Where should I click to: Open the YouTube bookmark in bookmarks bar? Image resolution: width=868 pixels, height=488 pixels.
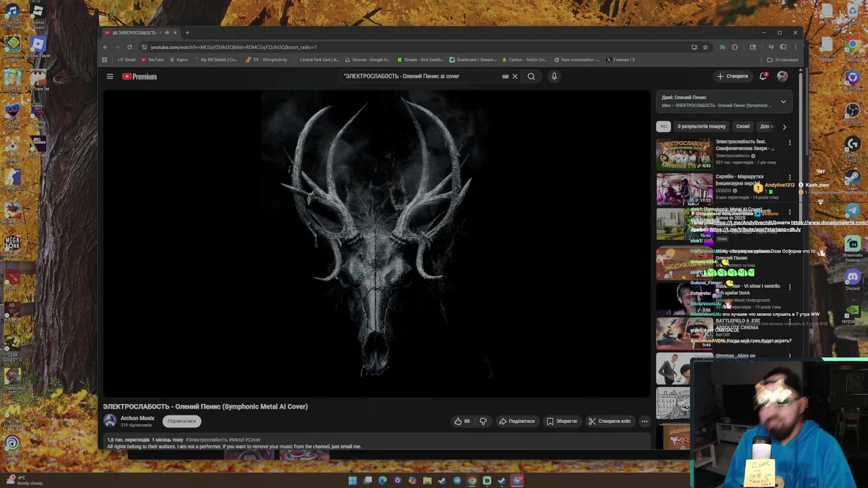153,60
